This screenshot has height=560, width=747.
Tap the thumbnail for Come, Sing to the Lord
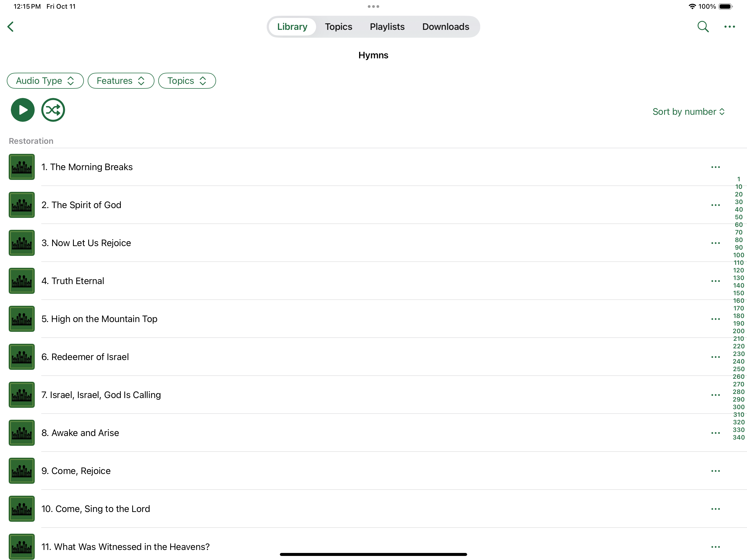[x=22, y=509]
